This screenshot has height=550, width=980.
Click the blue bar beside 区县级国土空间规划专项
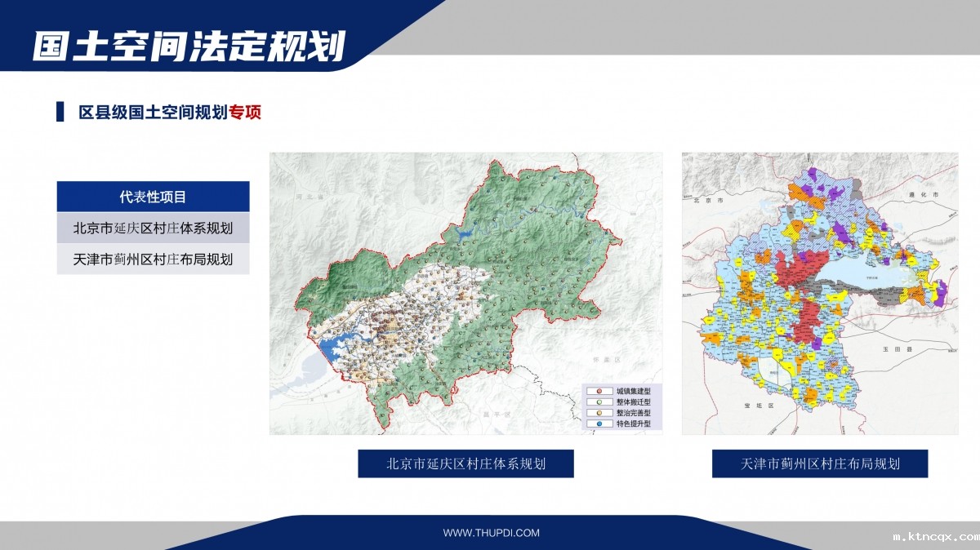click(60, 113)
